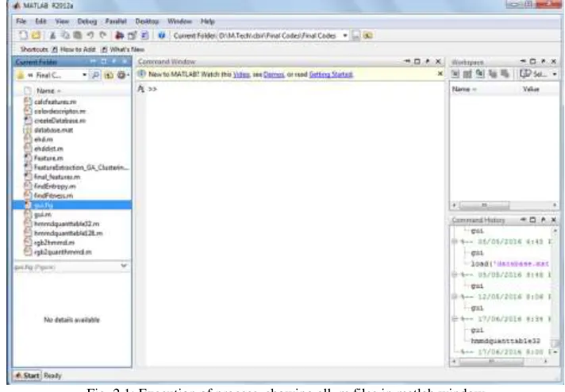Click the Save Workspace icon
Screen dimensions: 565x392
[493, 74]
